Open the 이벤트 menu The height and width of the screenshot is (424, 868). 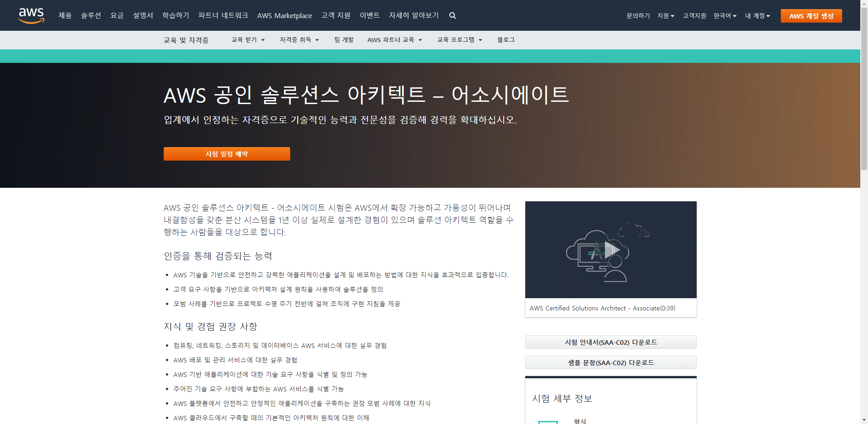coord(370,15)
